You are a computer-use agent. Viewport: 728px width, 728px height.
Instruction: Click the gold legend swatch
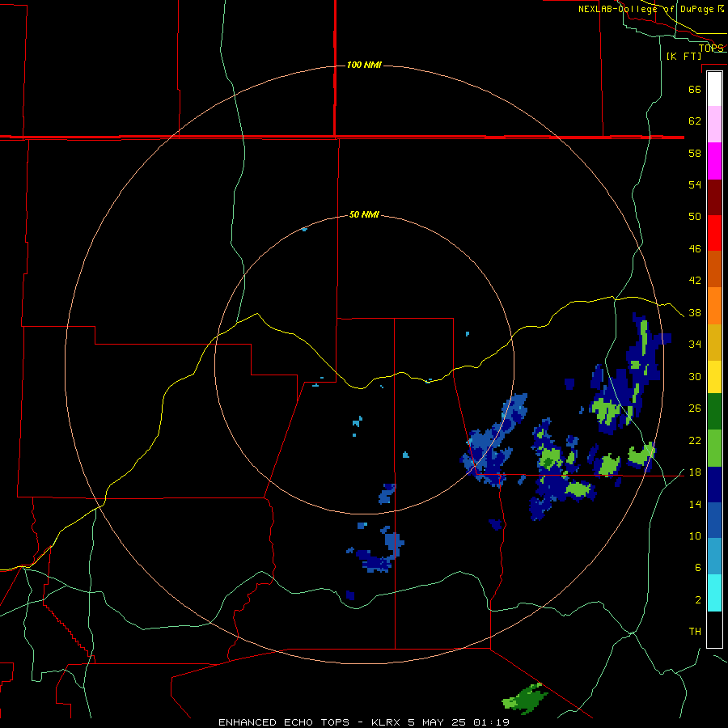[714, 342]
